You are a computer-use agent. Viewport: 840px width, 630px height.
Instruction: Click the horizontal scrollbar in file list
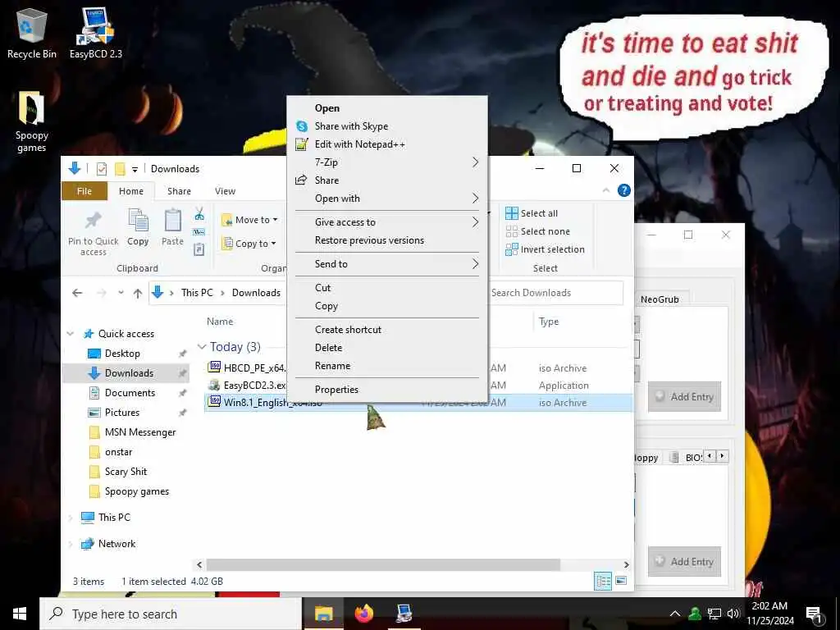[383, 564]
